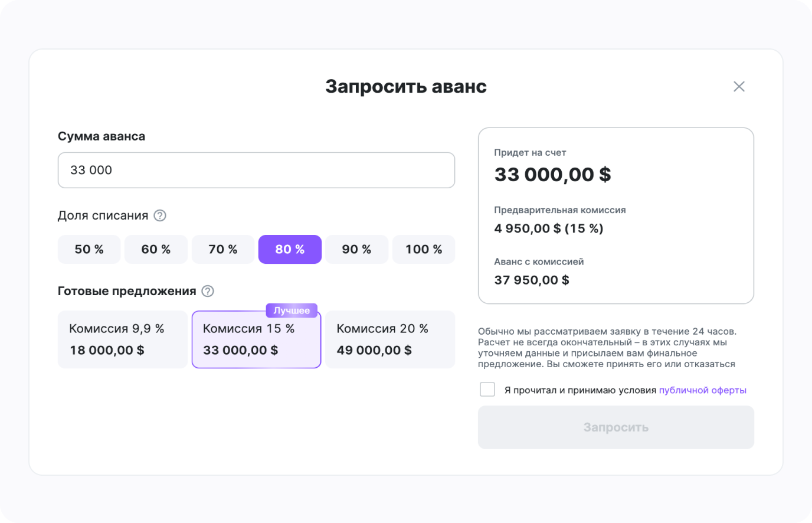
Task: Focus the Сумма аванса input field
Action: pyautogui.click(x=256, y=171)
